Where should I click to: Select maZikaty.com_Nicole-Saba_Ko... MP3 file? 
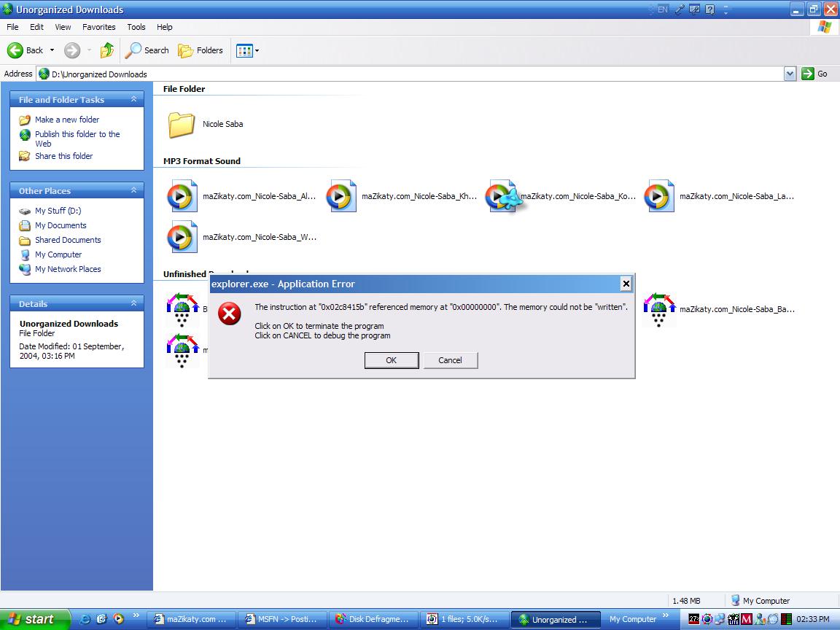click(x=560, y=196)
